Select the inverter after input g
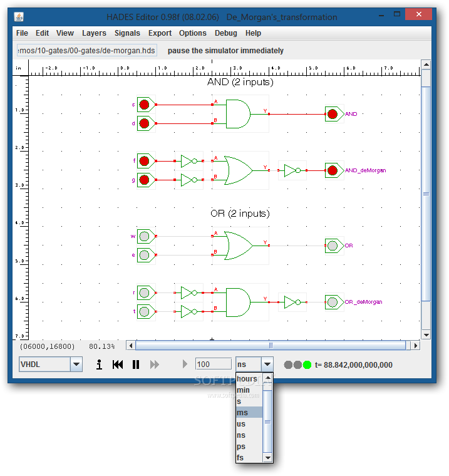The image size is (449, 476). pyautogui.click(x=189, y=180)
